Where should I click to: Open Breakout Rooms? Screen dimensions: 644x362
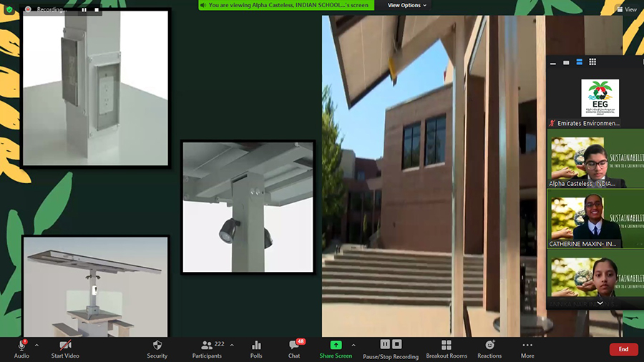[447, 348]
